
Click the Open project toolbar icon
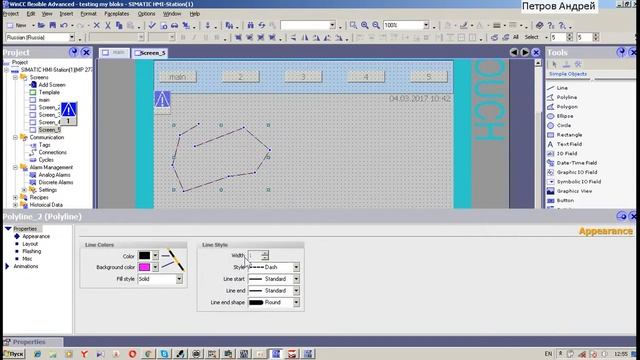41,25
